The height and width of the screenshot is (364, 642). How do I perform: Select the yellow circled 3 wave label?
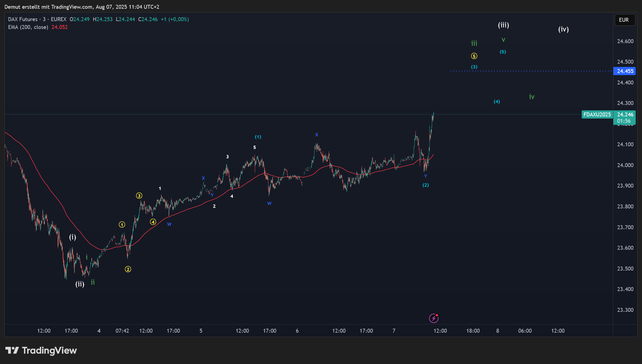coord(139,196)
